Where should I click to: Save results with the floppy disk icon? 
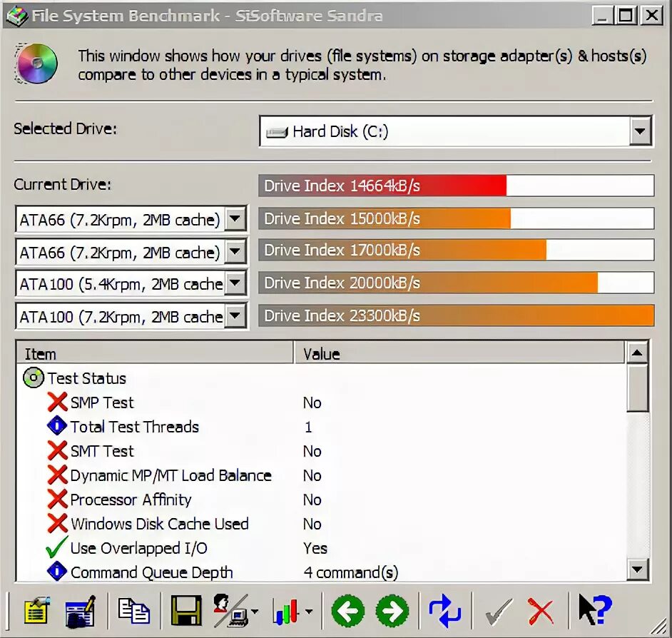pos(186,611)
